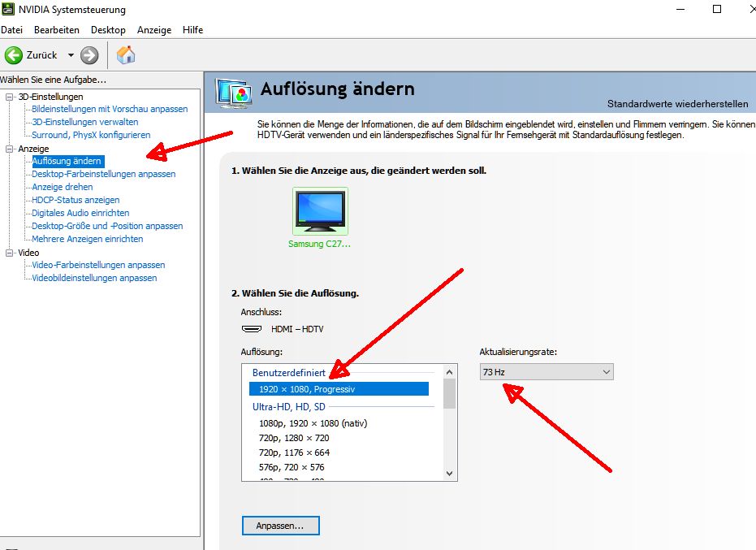Open the Anzeige menu in menu bar
The height and width of the screenshot is (550, 756).
154,30
